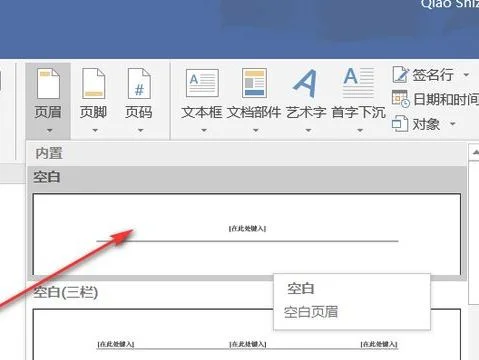Click 空白页眉 text in the tooltip
The height and width of the screenshot is (360, 479).
pyautogui.click(x=311, y=312)
